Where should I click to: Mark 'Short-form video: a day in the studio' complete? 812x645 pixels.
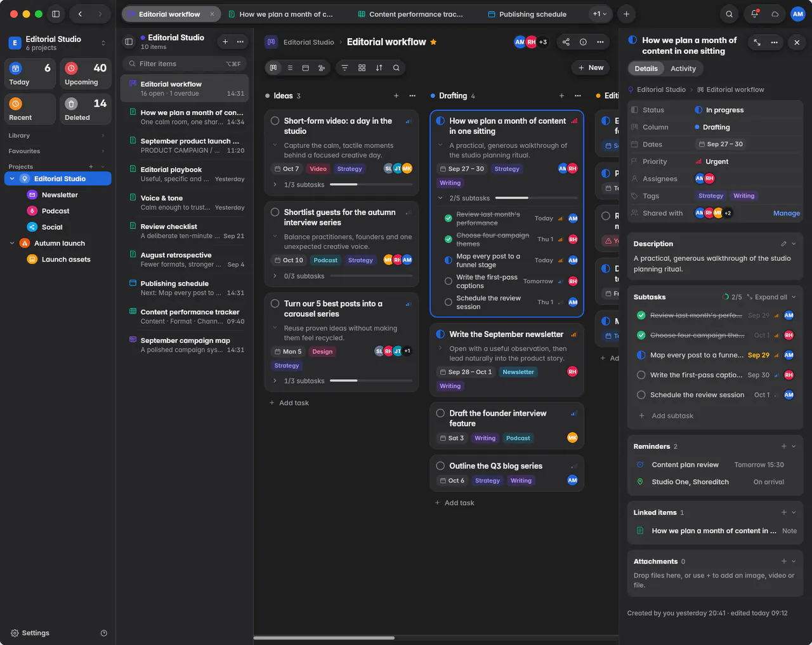coord(275,121)
